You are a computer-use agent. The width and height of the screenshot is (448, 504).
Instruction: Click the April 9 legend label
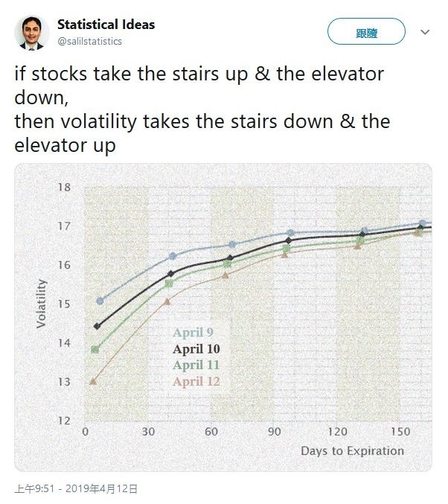pos(193,332)
